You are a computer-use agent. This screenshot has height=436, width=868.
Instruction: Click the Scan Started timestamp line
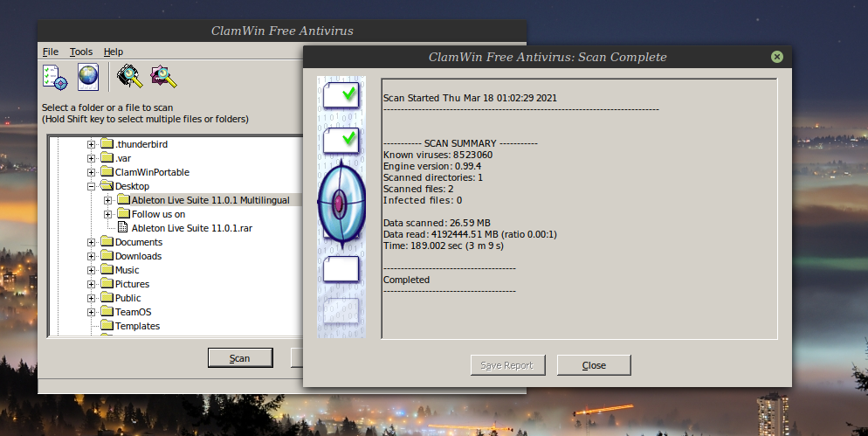[x=470, y=98]
